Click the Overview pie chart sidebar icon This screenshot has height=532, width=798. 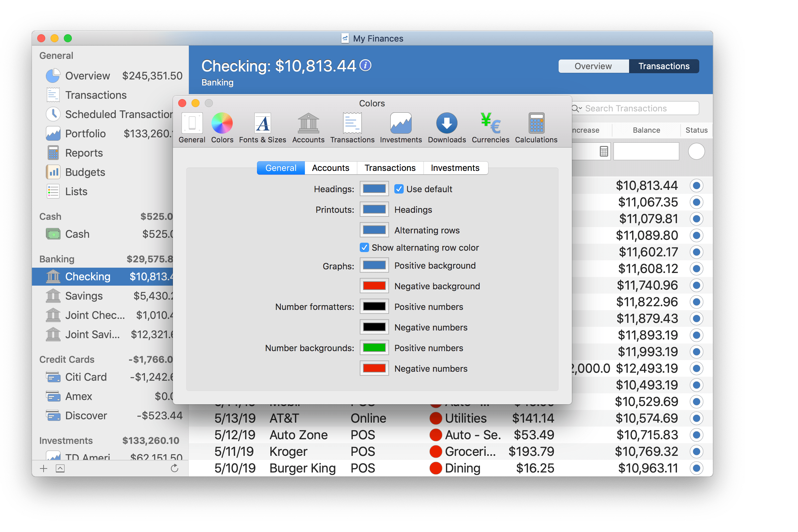(53, 76)
